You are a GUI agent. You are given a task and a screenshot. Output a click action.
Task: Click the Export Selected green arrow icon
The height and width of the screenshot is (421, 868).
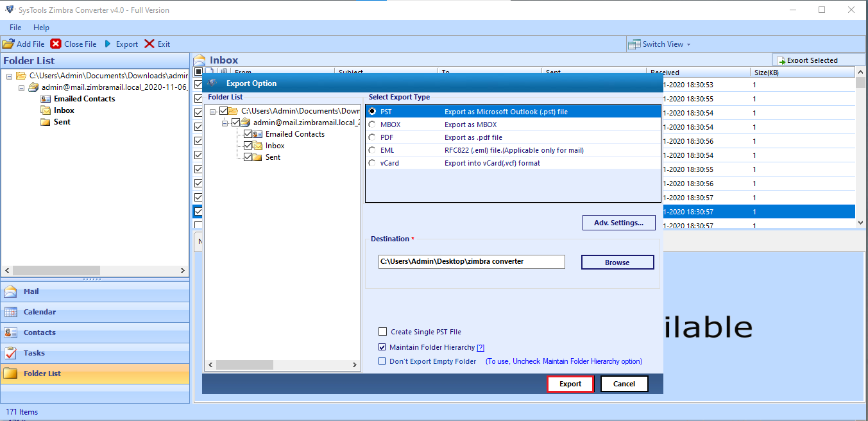781,60
